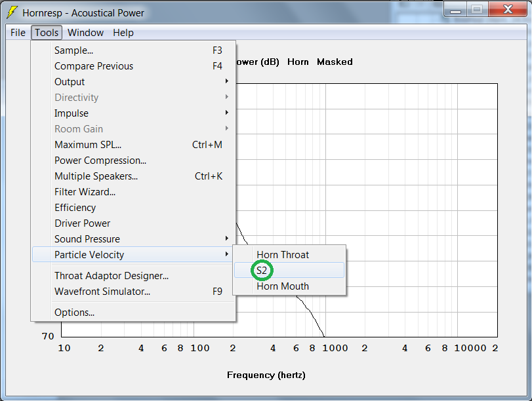Select Horn Mouth in the submenu

pos(289,286)
